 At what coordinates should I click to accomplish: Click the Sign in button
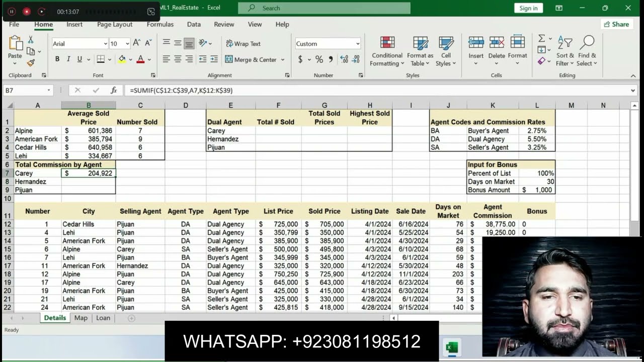pos(528,8)
